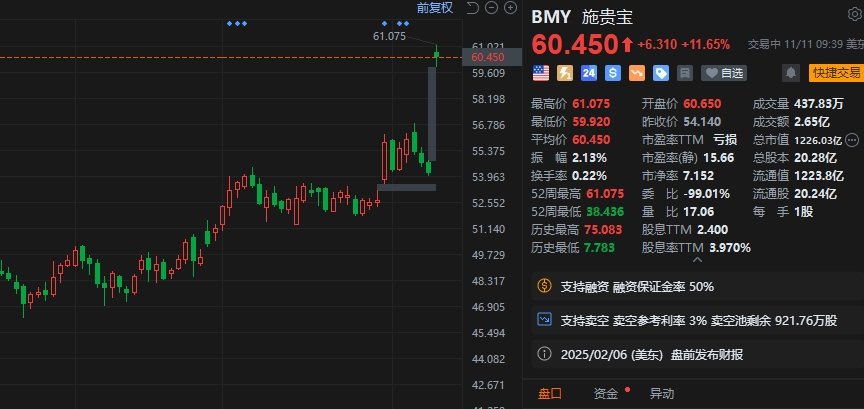The width and height of the screenshot is (864, 409).
Task: Click the single diamond marker before the diamond pair
Action: point(385,24)
